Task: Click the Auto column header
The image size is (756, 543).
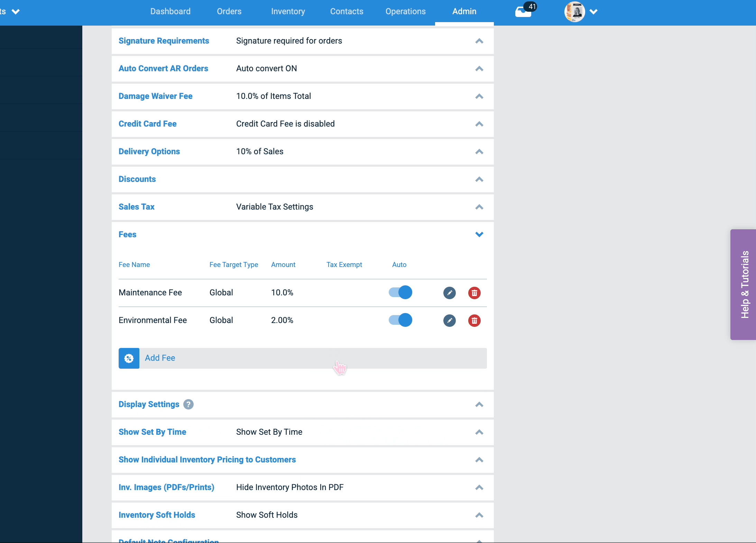Action: point(399,265)
